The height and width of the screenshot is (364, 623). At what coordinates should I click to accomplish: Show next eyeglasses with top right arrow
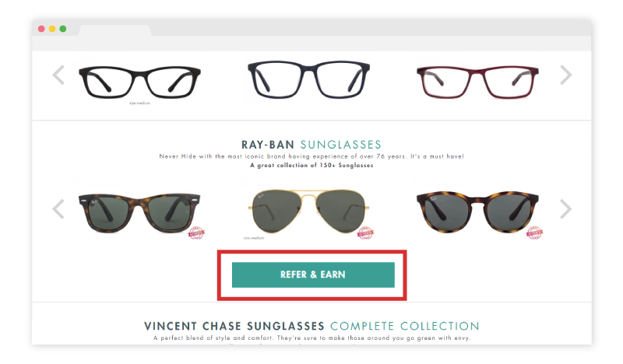tap(566, 75)
